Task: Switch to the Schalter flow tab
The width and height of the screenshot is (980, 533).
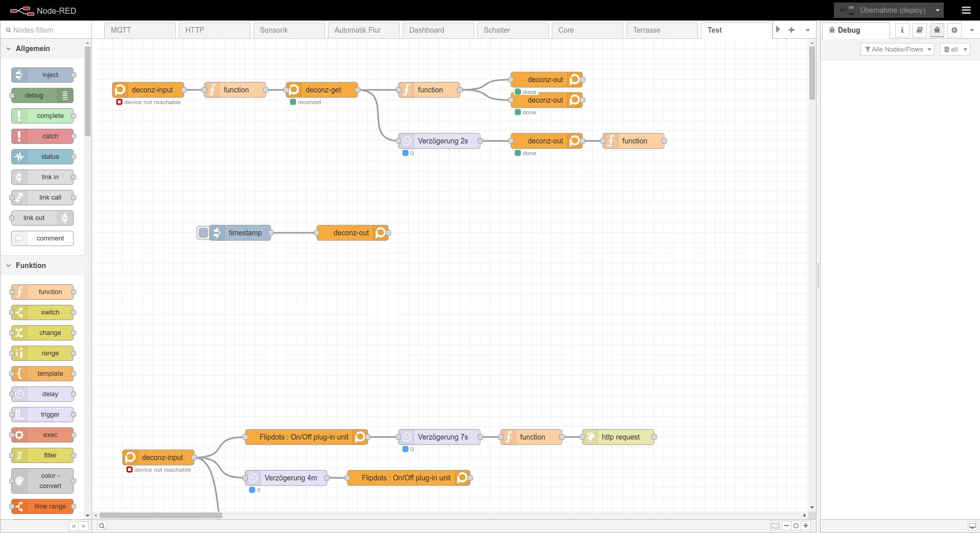Action: pos(513,30)
